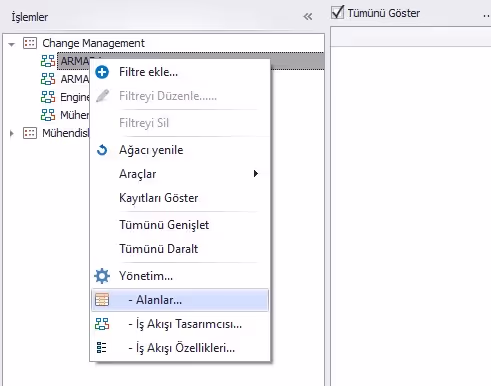The height and width of the screenshot is (386, 491).
Task: Click the grid icon of collapsed Mühendisl node
Action: click(x=30, y=133)
